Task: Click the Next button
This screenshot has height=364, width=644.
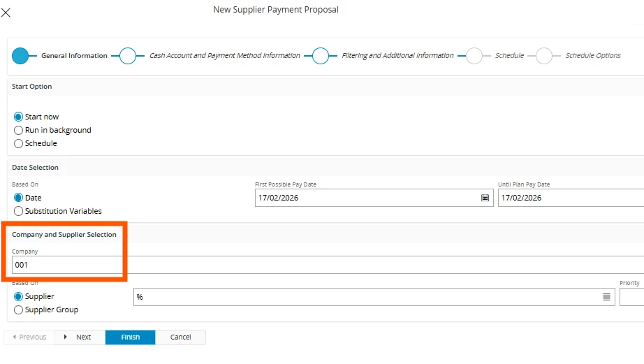Action: point(80,337)
